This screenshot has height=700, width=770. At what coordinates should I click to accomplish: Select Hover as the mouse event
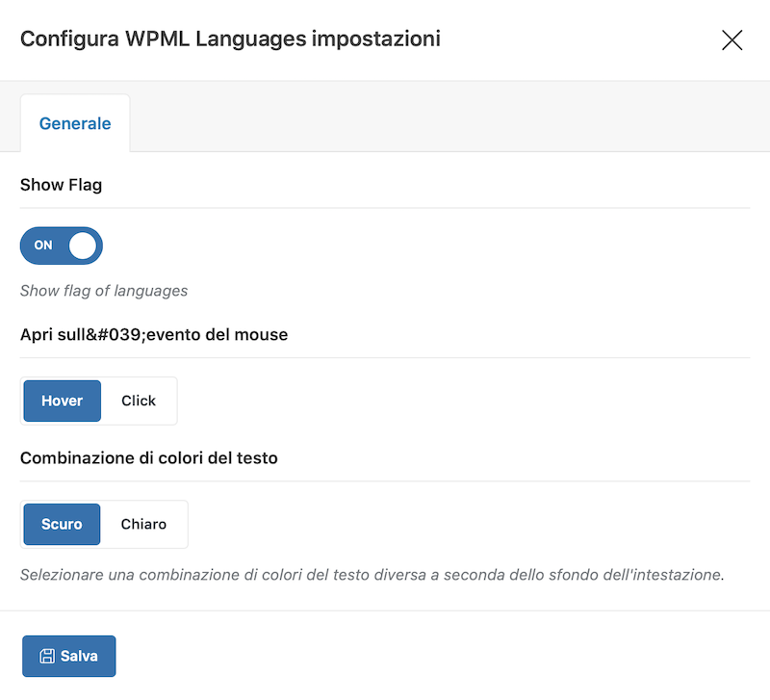[x=63, y=401]
